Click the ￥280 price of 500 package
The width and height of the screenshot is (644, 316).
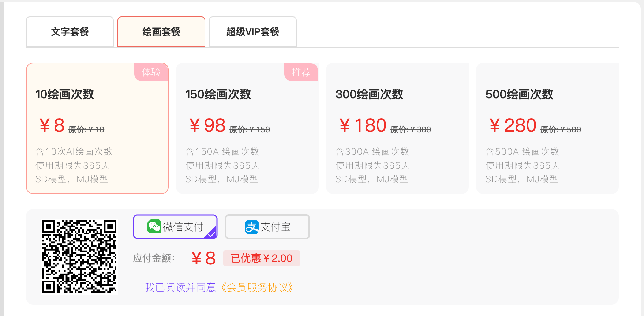click(x=513, y=125)
